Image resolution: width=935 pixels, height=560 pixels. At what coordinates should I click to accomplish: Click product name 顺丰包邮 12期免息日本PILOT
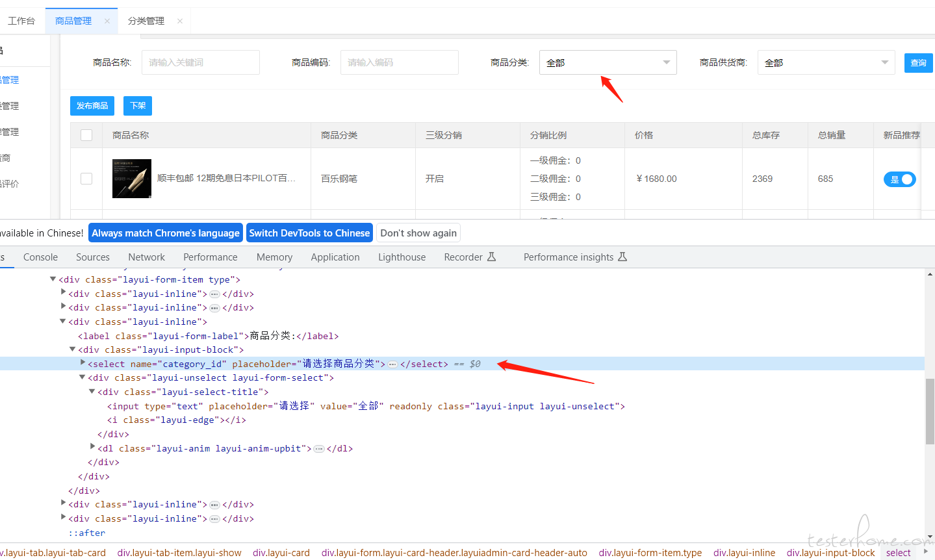[x=227, y=178]
